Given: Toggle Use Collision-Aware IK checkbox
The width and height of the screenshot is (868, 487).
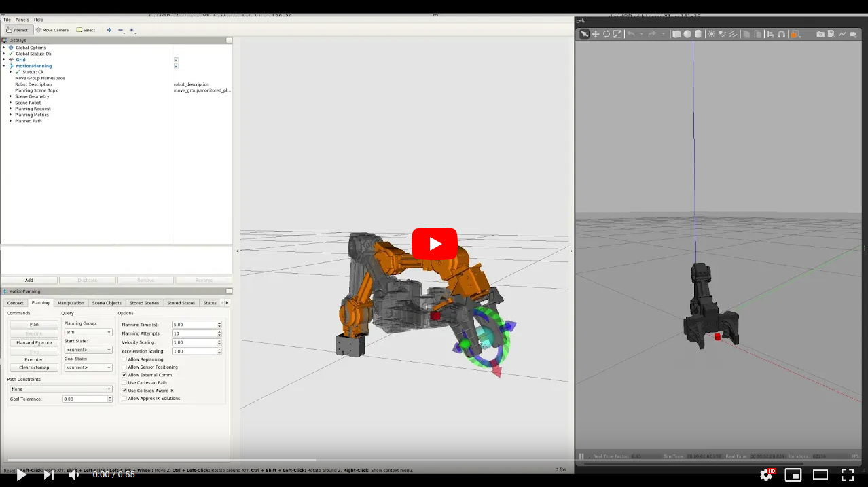Looking at the screenshot, I should (124, 391).
